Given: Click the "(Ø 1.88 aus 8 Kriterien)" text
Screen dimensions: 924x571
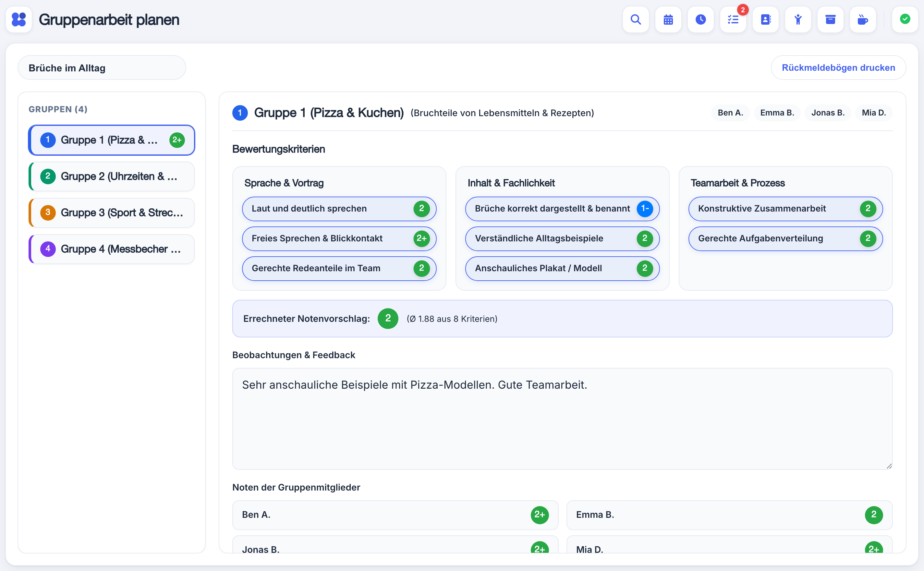Looking at the screenshot, I should 452,319.
